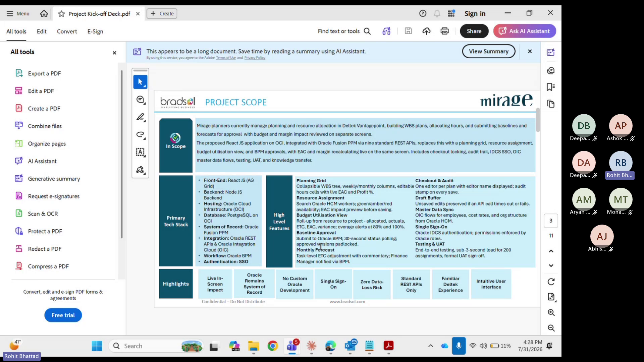This screenshot has width=644, height=362.
Task: Click the Zoom in magnifier icon
Action: 551,313
